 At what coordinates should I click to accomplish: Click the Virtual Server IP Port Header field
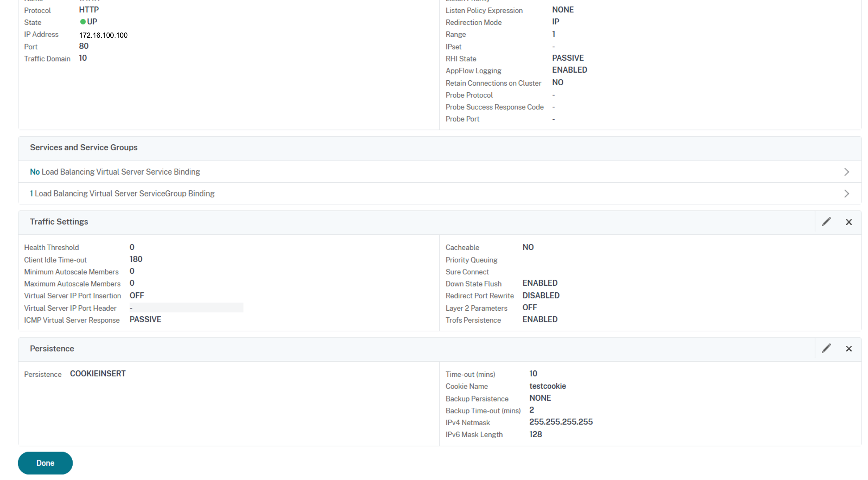(186, 308)
